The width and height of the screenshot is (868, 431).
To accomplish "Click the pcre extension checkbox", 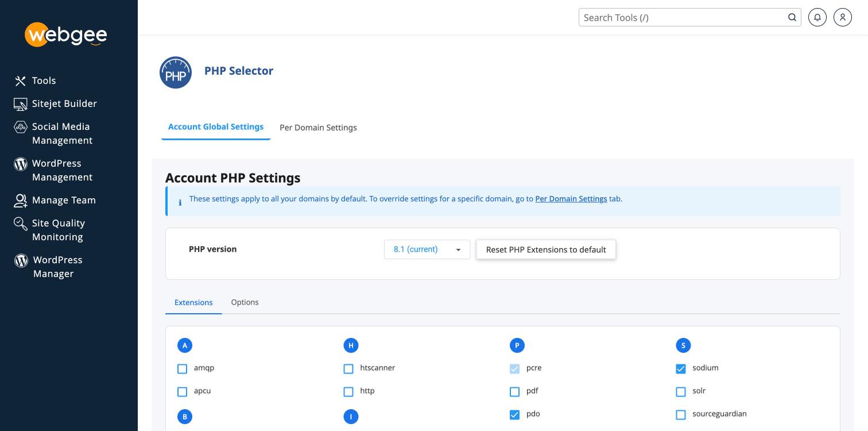I will coord(515,369).
